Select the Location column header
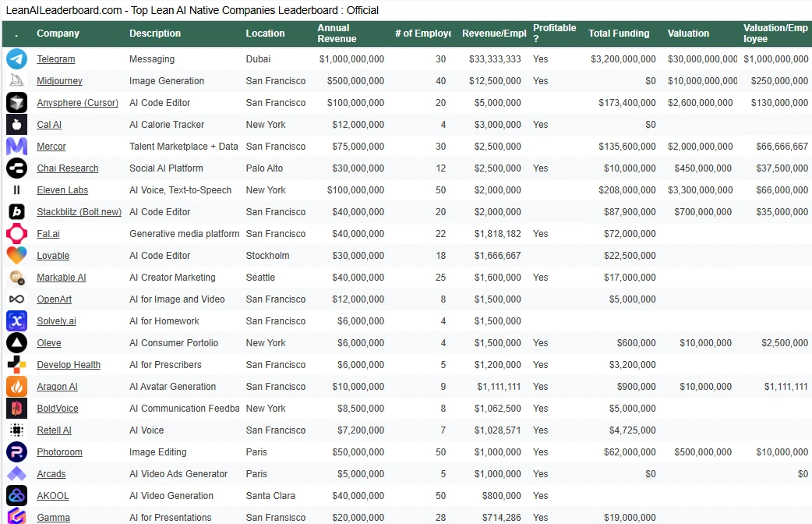Image resolution: width=812 pixels, height=524 pixels. click(x=265, y=34)
